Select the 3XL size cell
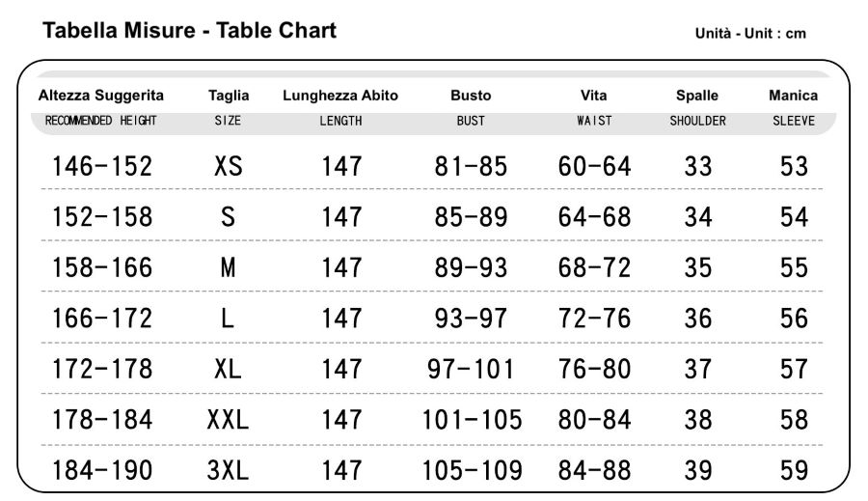 229,471
